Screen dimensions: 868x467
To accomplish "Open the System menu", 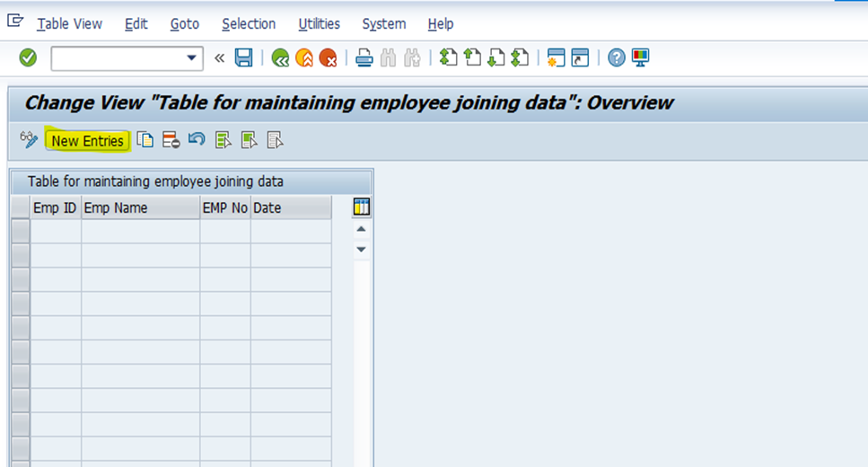I will pos(383,24).
